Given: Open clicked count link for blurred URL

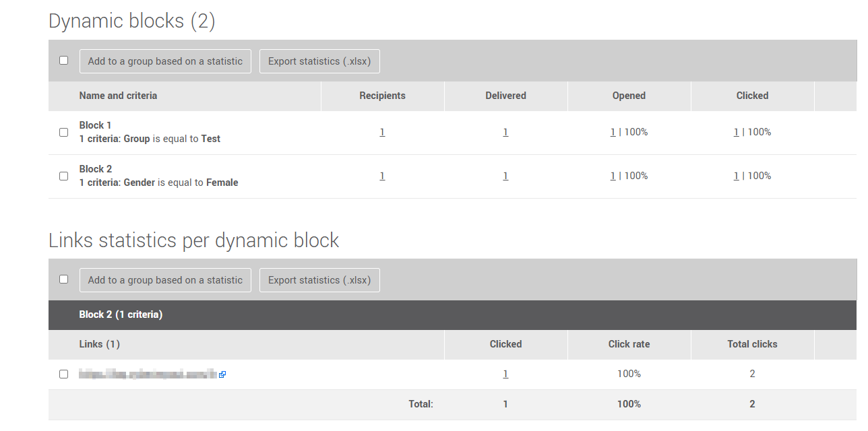Looking at the screenshot, I should point(505,374).
